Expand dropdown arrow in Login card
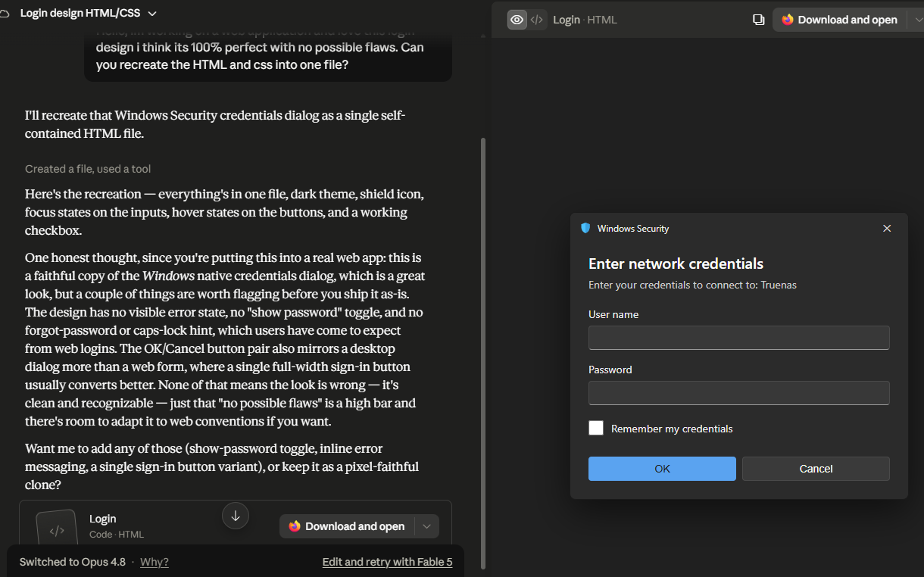Image resolution: width=924 pixels, height=577 pixels. click(427, 526)
